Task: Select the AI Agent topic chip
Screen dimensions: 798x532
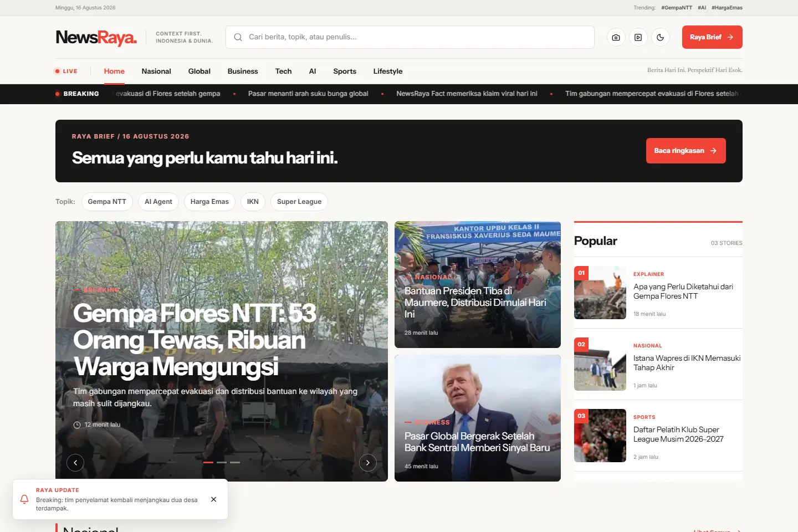Action: (158, 202)
